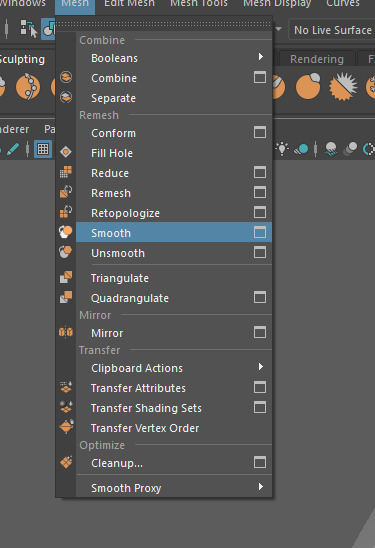This screenshot has height=548, width=375.
Task: Expand the Smooth Proxy submenu
Action: (x=261, y=487)
